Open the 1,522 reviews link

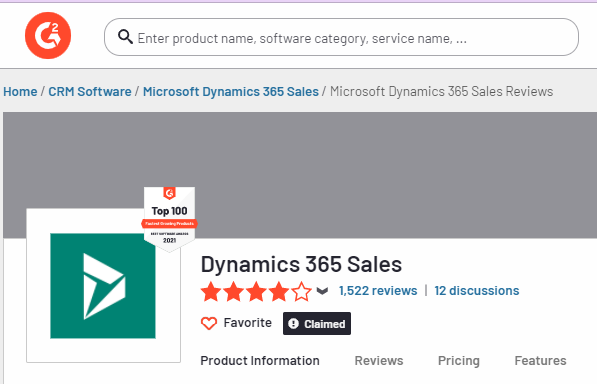(x=378, y=291)
